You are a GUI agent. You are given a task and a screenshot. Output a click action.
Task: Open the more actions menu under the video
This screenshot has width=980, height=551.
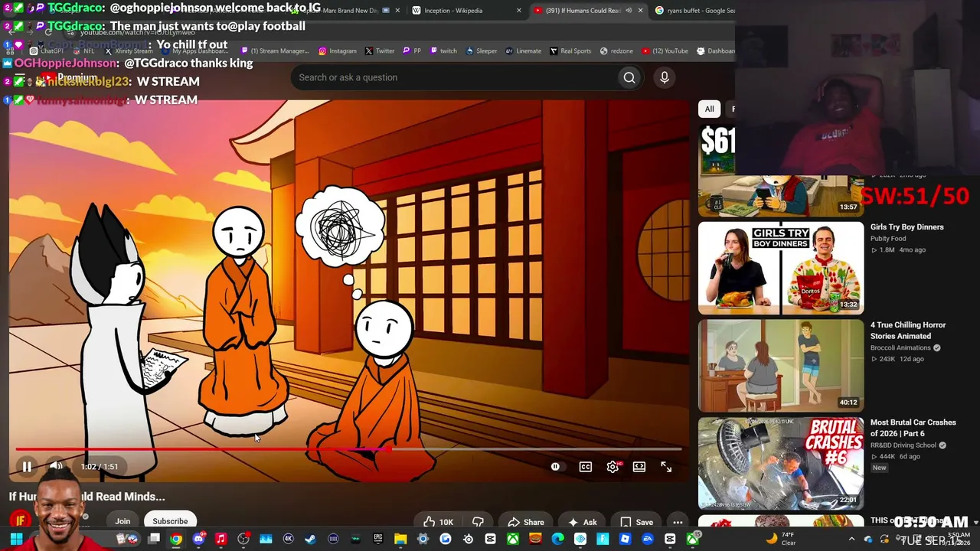pos(678,522)
